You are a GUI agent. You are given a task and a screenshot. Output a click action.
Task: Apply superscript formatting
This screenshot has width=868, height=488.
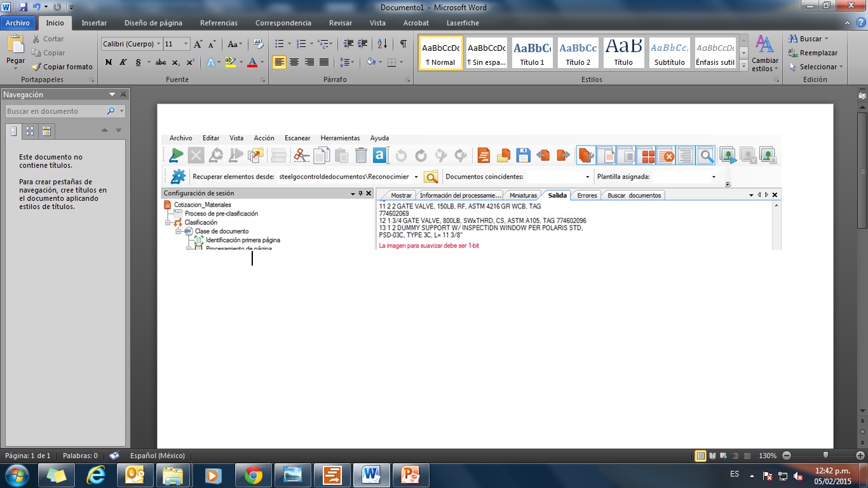pos(190,62)
